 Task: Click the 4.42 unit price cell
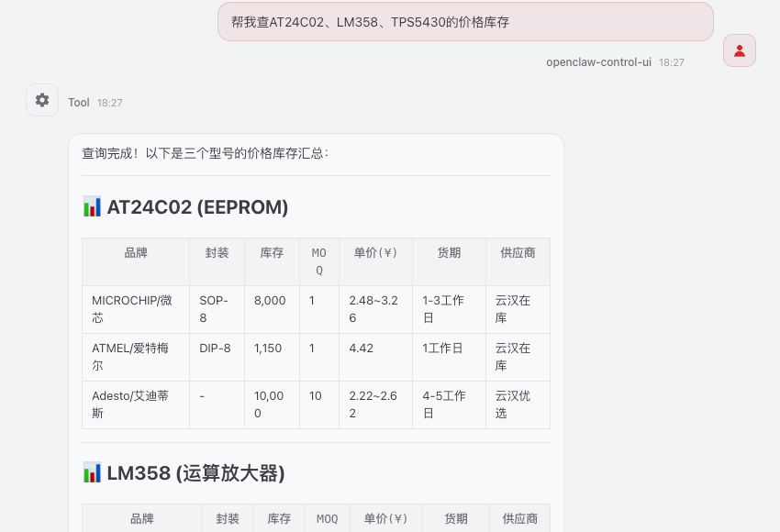pos(361,349)
